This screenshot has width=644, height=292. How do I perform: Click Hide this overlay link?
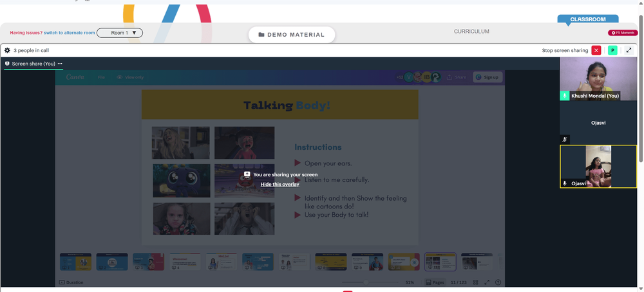(279, 185)
